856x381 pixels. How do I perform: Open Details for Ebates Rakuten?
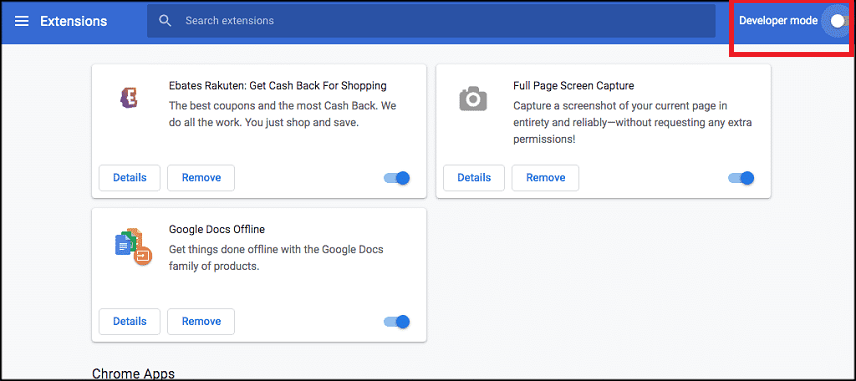coord(129,178)
